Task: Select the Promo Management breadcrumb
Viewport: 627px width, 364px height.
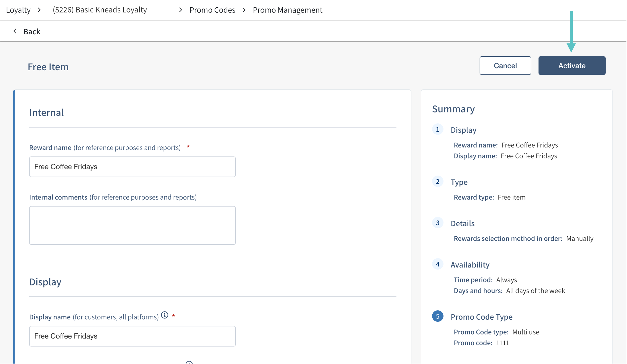Action: coord(287,10)
